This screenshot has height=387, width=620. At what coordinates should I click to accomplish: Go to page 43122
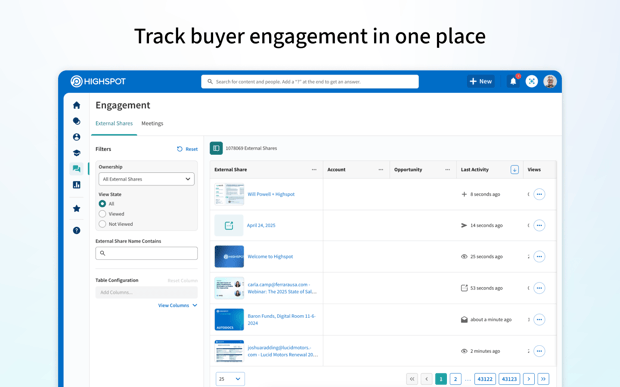485,379
